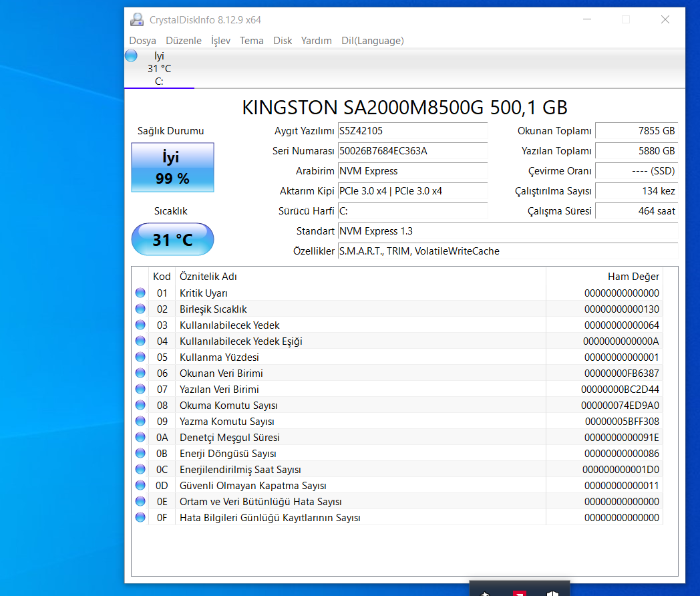
Task: Click the Sağlık Durumu label
Action: [170, 131]
